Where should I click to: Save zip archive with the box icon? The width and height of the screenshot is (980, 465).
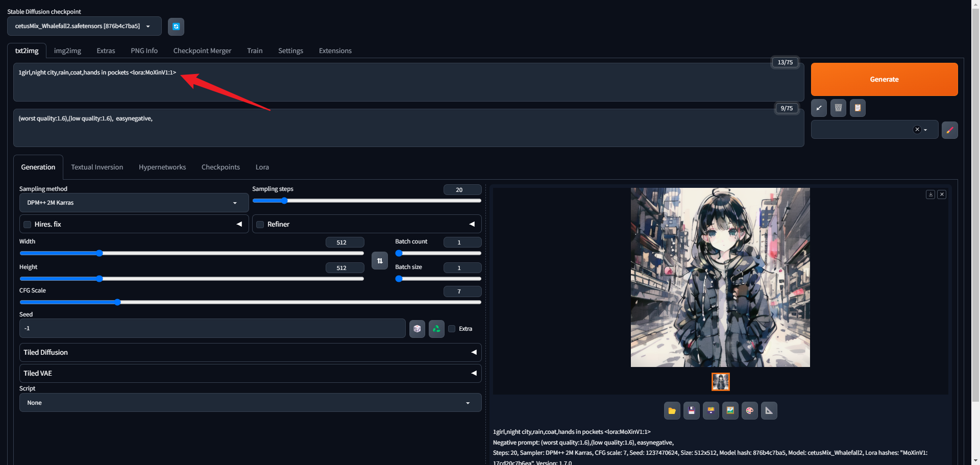click(x=710, y=410)
